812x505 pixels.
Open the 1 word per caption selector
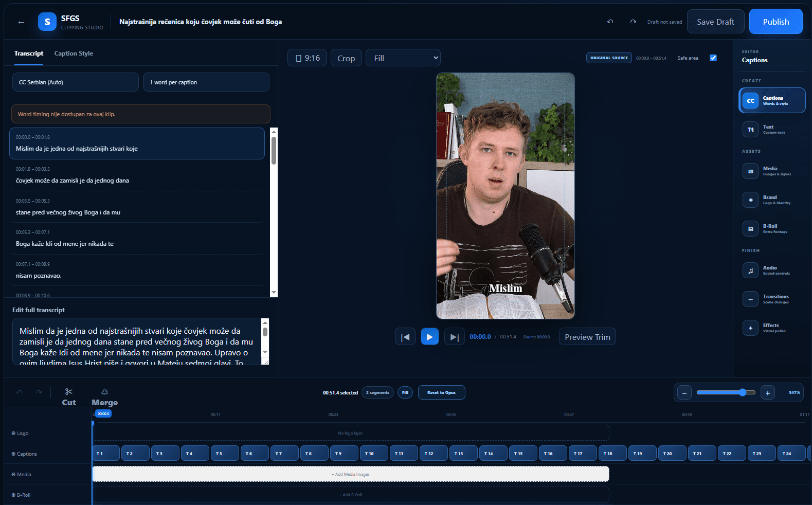206,82
